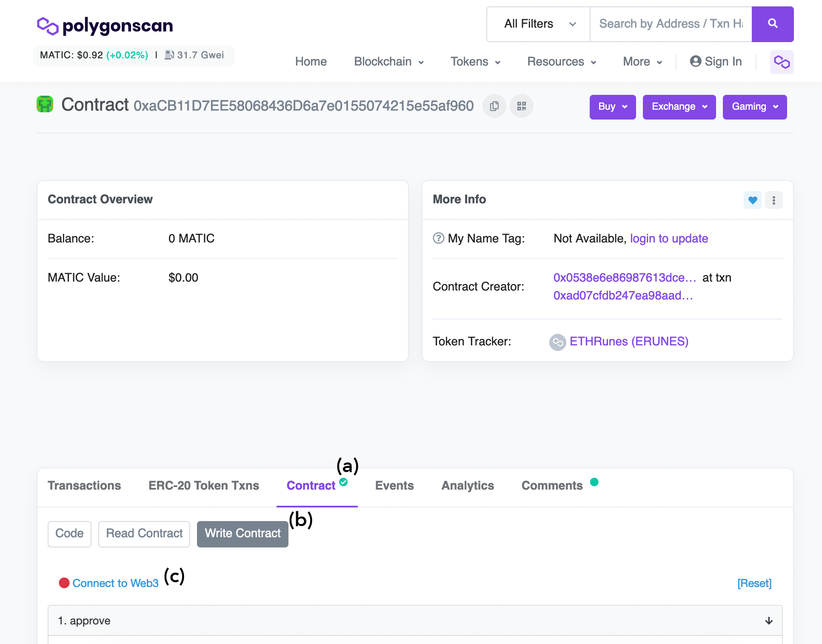Open the Buy dropdown
822x644 pixels.
613,107
